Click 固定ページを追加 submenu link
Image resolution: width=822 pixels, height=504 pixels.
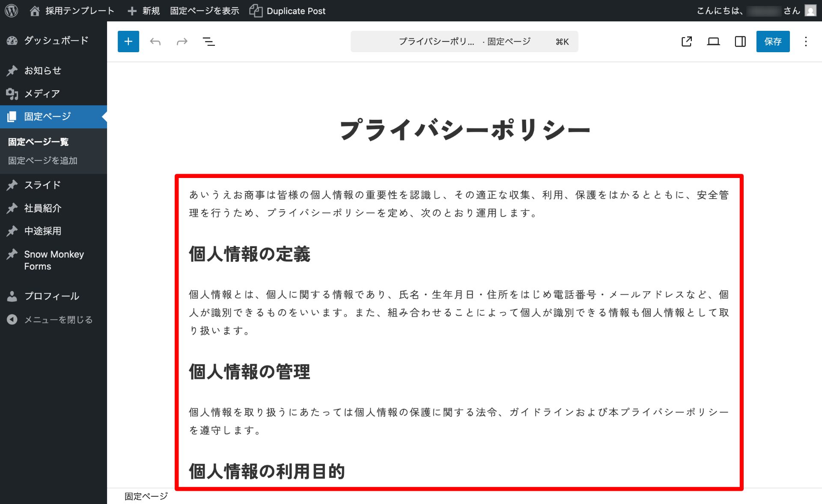tap(43, 160)
